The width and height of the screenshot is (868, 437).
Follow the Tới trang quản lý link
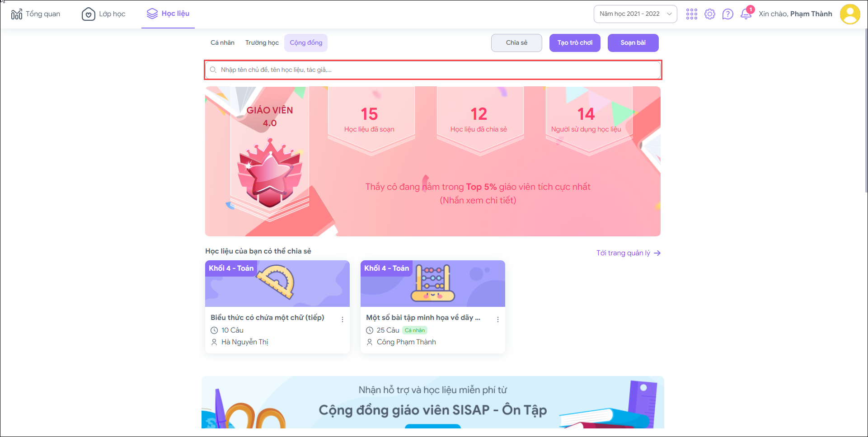pos(629,253)
